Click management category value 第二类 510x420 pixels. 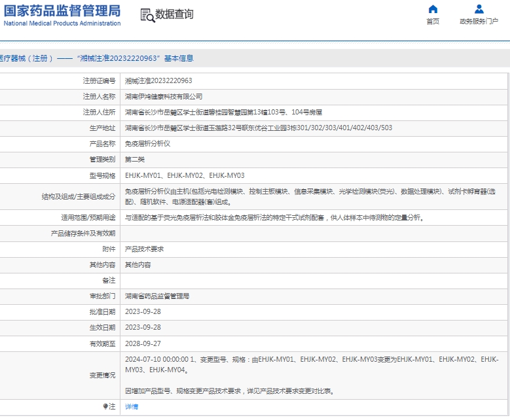pyautogui.click(x=135, y=160)
